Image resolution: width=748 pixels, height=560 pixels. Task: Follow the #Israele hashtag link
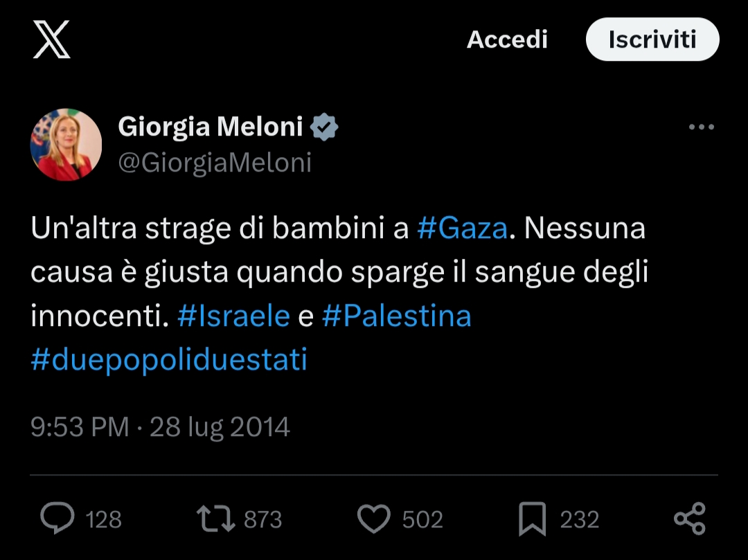pyautogui.click(x=233, y=316)
